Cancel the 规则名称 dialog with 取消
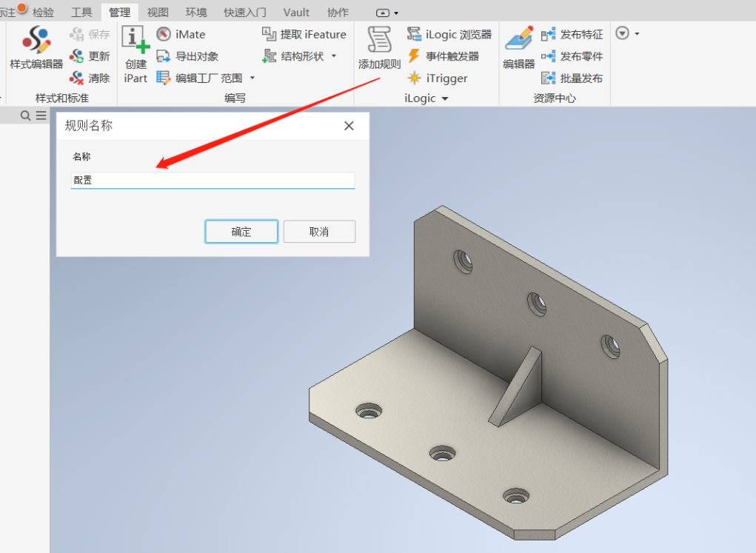756x553 pixels. tap(319, 232)
